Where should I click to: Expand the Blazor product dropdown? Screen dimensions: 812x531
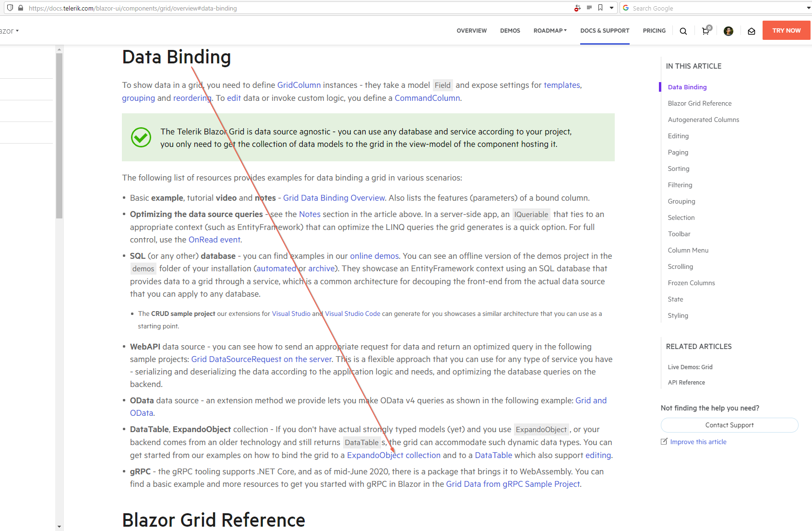pyautogui.click(x=10, y=31)
